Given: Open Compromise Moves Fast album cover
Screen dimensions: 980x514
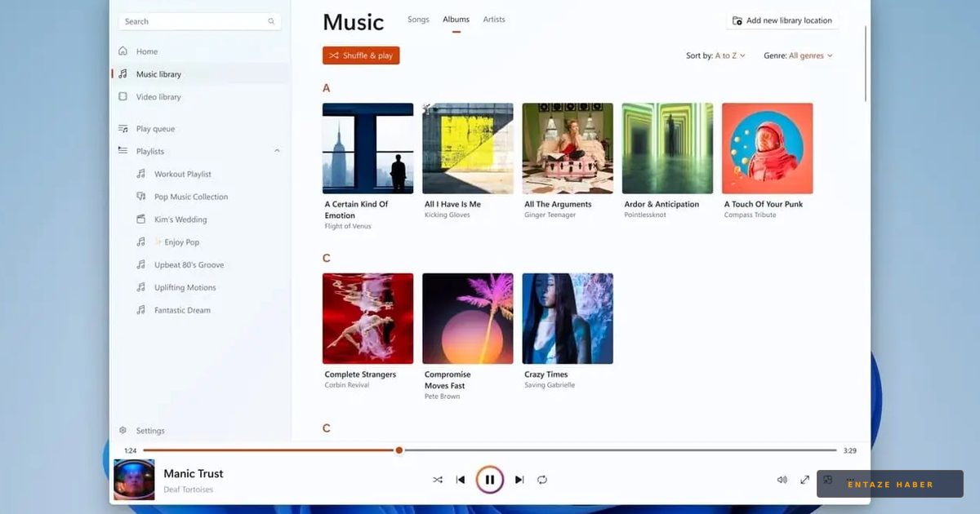Looking at the screenshot, I should 468,319.
